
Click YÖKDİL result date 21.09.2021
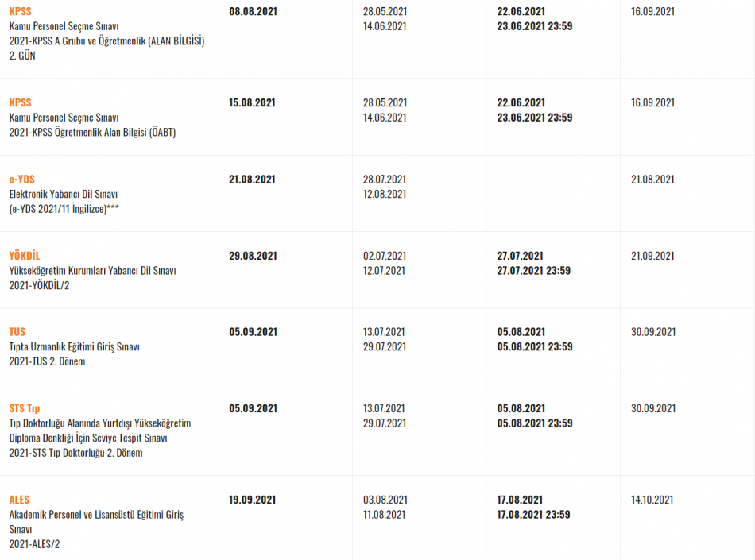[653, 256]
